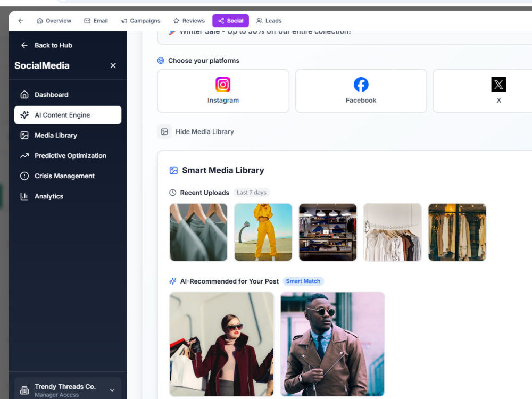Screen dimensions: 532x399
Task: Open the Campaigns tab
Action: 141,21
